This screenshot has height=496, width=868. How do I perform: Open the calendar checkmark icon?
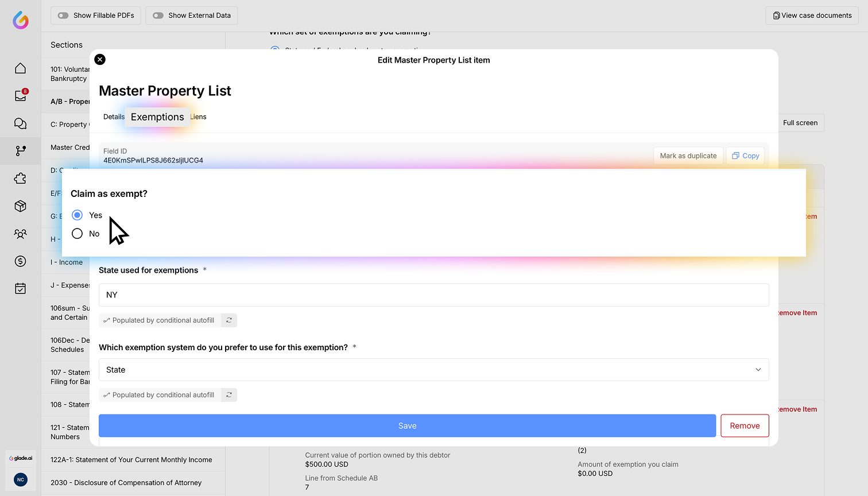click(x=20, y=288)
